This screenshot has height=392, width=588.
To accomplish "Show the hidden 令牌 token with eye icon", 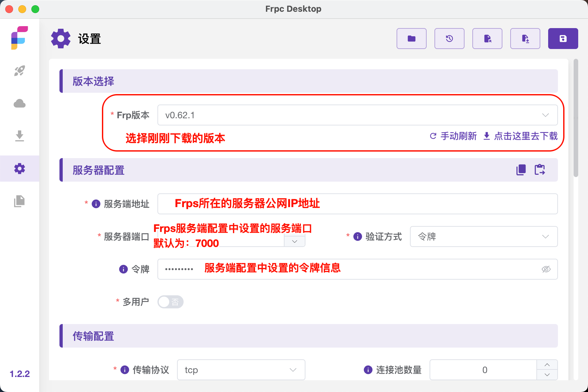I will (x=546, y=269).
